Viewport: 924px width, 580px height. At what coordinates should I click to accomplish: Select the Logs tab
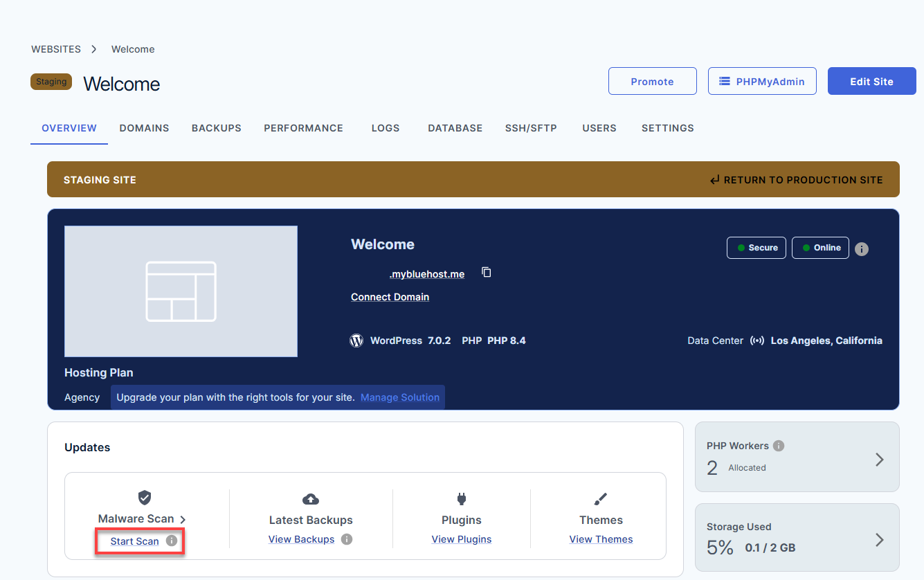(386, 128)
